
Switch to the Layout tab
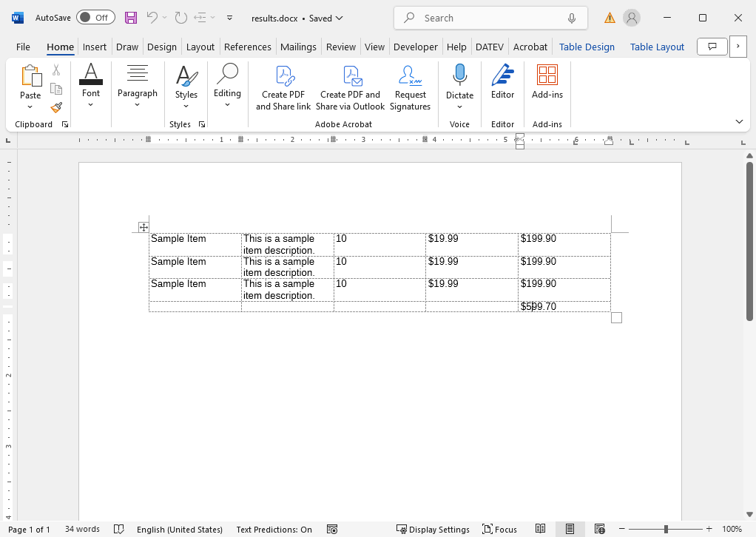coord(200,47)
